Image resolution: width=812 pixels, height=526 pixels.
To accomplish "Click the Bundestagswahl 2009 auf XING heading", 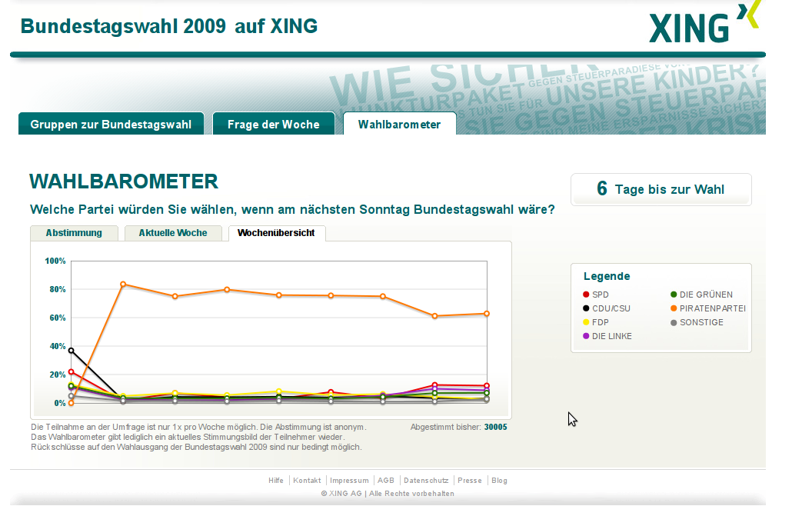I will click(169, 26).
